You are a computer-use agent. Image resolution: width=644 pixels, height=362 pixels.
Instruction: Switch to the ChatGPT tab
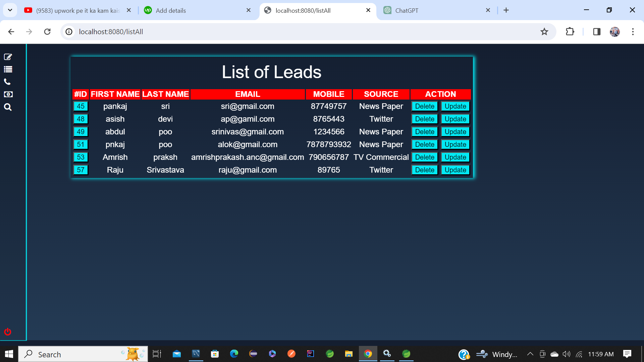pyautogui.click(x=436, y=10)
